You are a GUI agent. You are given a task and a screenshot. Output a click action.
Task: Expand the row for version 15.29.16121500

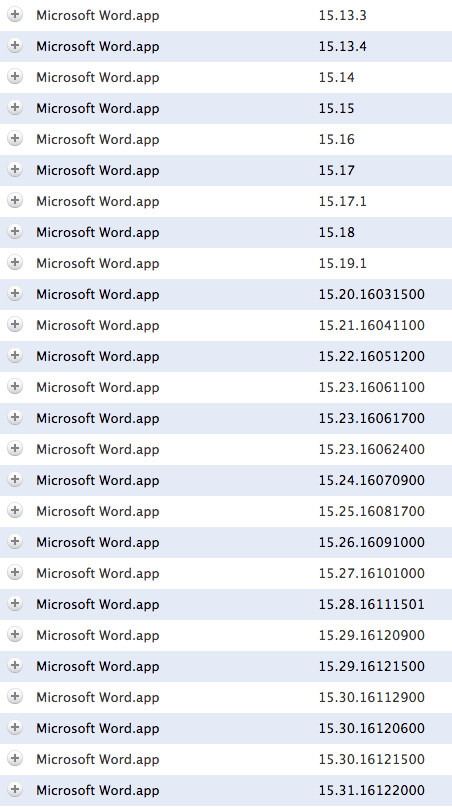click(15, 665)
